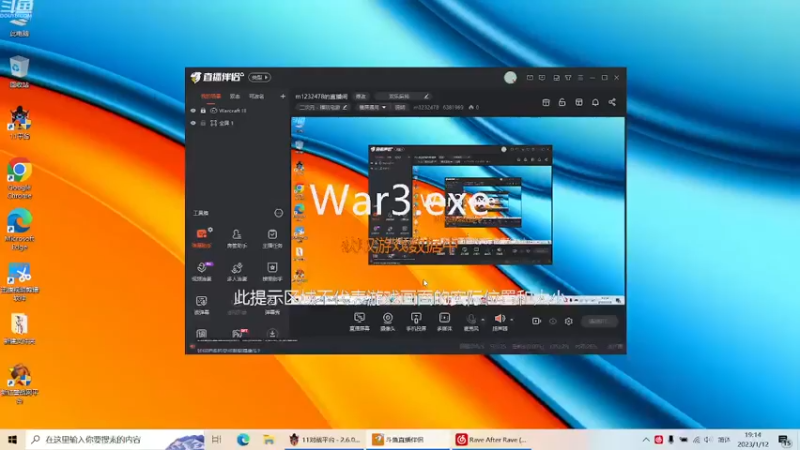Click the live preview canvas showing War3.exe
This screenshot has height=450, width=800.
coord(458,211)
